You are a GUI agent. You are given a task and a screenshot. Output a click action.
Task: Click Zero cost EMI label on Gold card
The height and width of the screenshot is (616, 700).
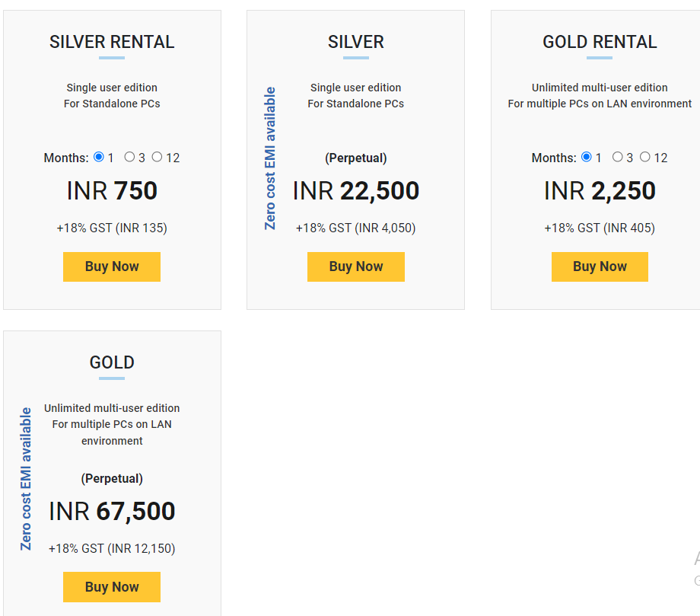(27, 479)
